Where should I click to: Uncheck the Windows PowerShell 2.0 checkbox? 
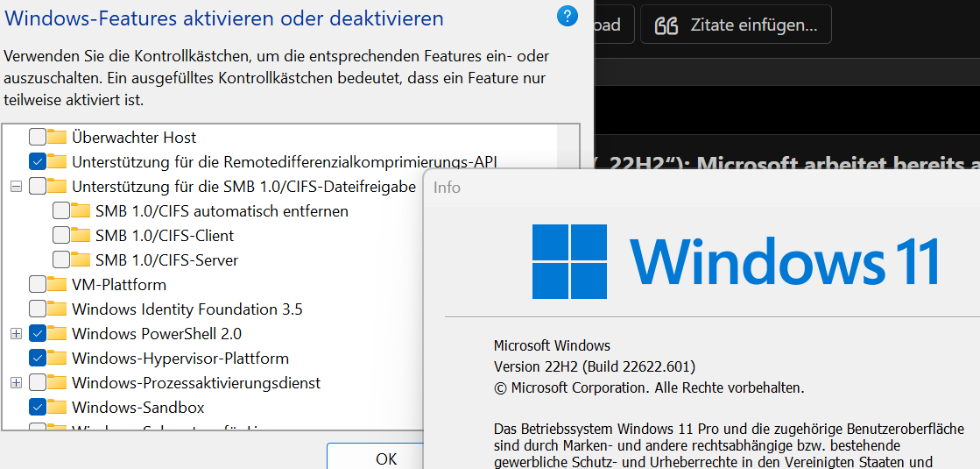38,333
